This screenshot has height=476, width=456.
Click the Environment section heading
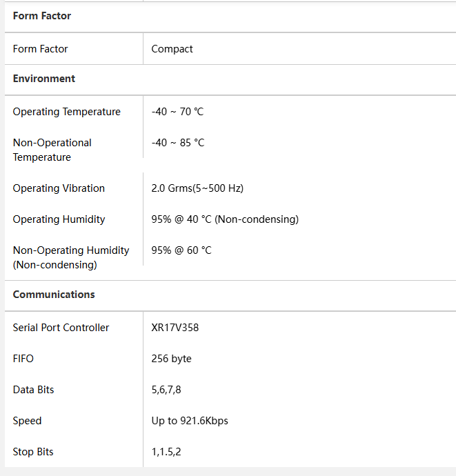[x=43, y=79]
